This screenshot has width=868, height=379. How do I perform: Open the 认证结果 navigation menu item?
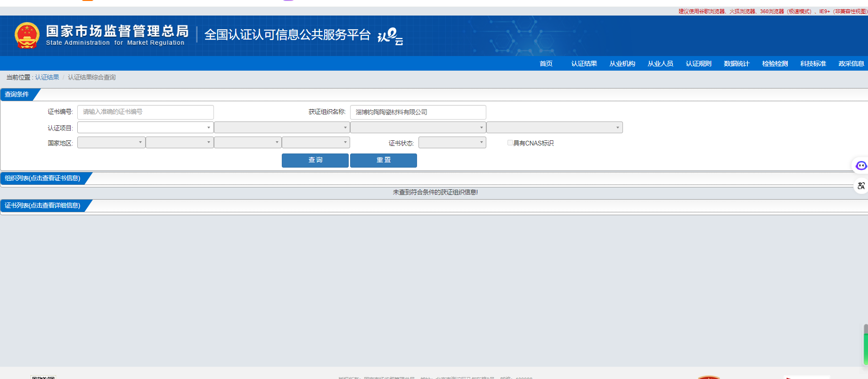584,64
